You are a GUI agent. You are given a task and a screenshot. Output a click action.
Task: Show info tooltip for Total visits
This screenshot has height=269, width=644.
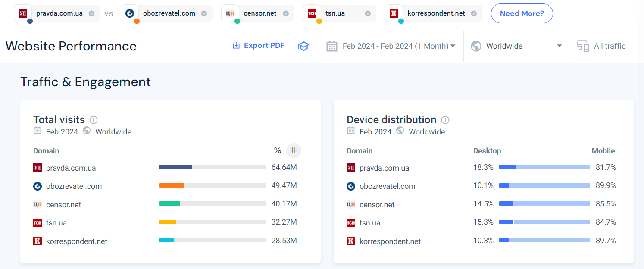94,120
